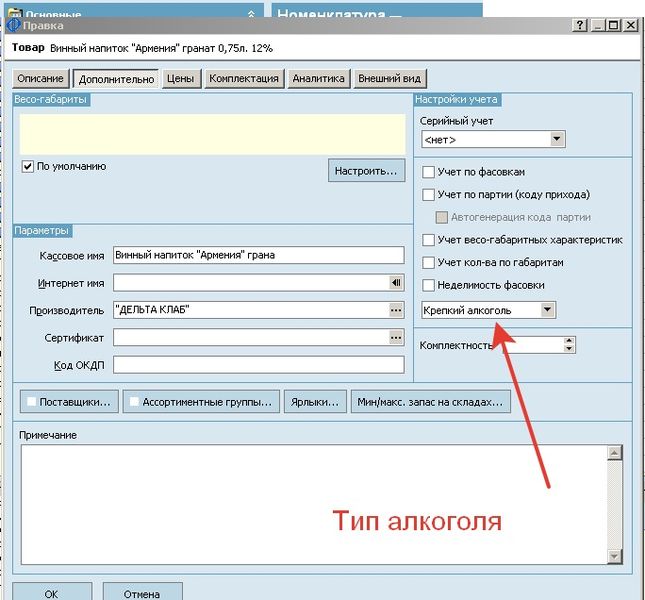Enable Учет по партии checkbox
The image size is (645, 600).
pyautogui.click(x=428, y=195)
